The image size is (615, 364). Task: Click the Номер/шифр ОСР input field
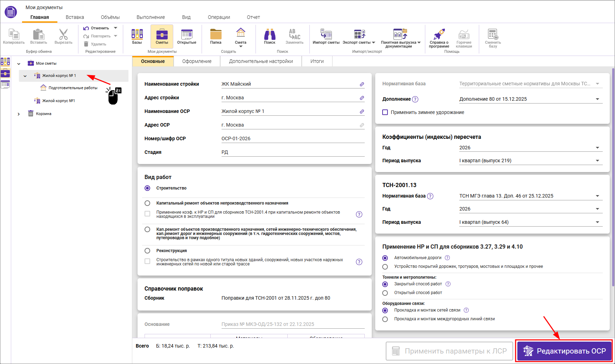[x=293, y=138]
